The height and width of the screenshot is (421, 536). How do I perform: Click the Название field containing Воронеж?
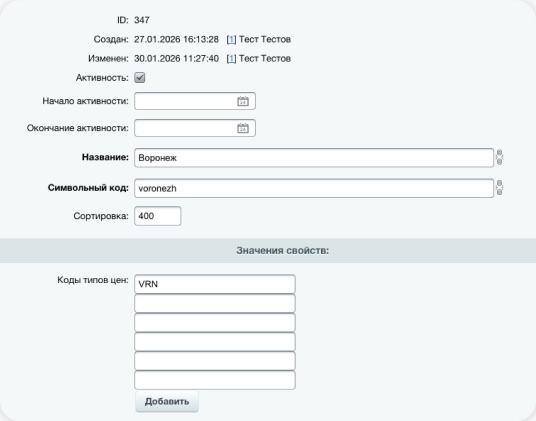tap(314, 158)
